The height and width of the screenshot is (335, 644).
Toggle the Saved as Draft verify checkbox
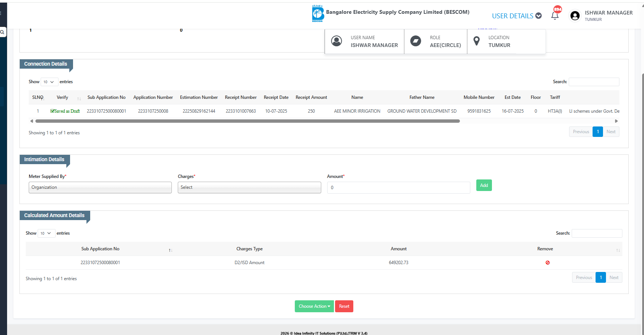(53, 111)
